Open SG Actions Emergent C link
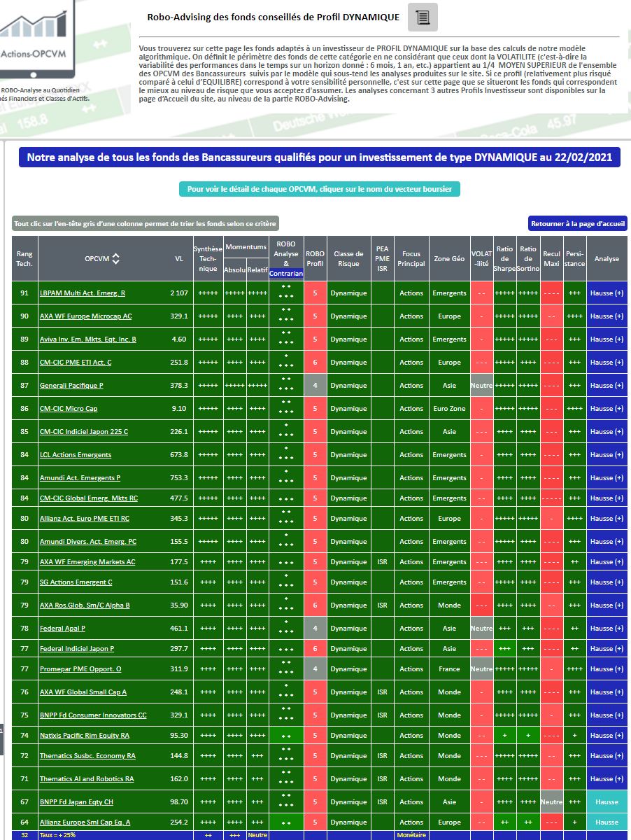631x840 pixels. click(76, 582)
